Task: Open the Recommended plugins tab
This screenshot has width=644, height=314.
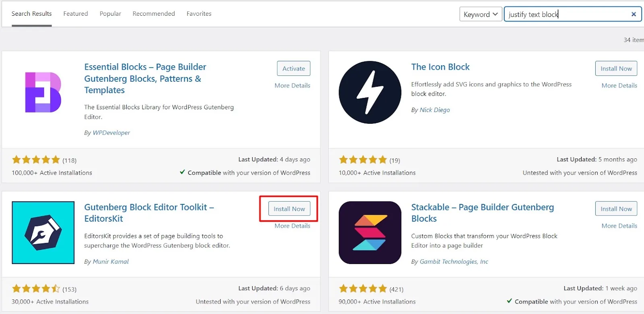Action: 154,14
